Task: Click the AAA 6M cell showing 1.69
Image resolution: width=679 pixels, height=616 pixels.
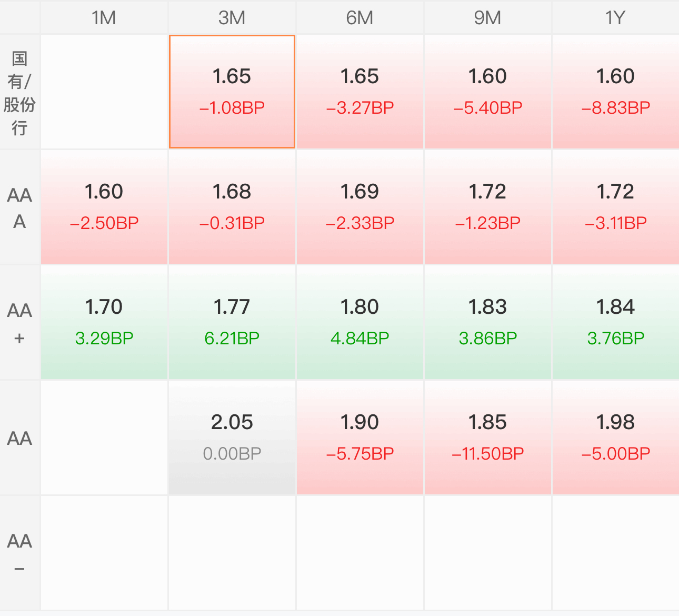Action: [x=360, y=207]
